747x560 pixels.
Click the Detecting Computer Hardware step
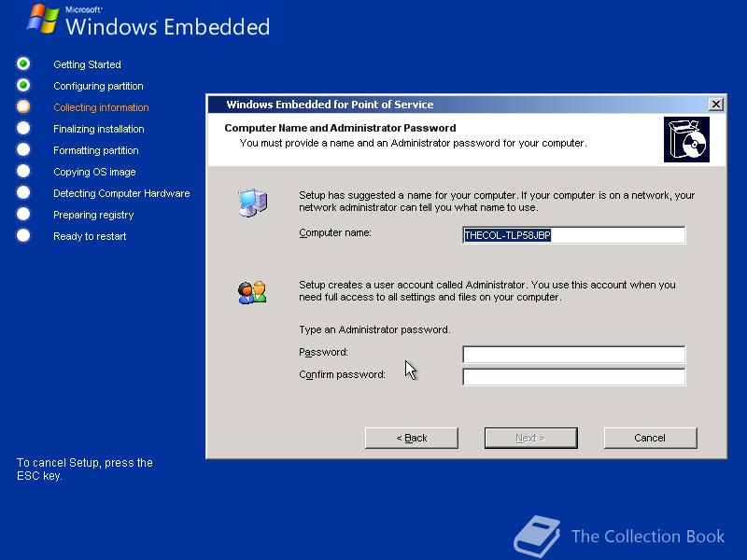pos(121,193)
